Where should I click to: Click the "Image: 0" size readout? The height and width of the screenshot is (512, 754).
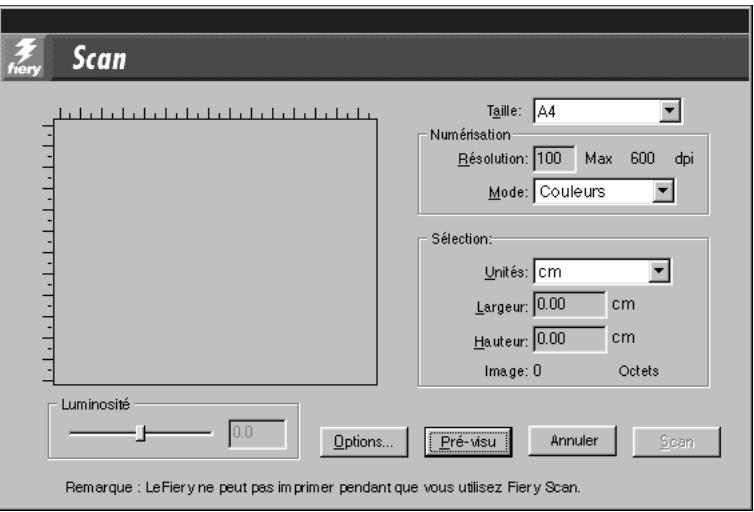coord(513,371)
